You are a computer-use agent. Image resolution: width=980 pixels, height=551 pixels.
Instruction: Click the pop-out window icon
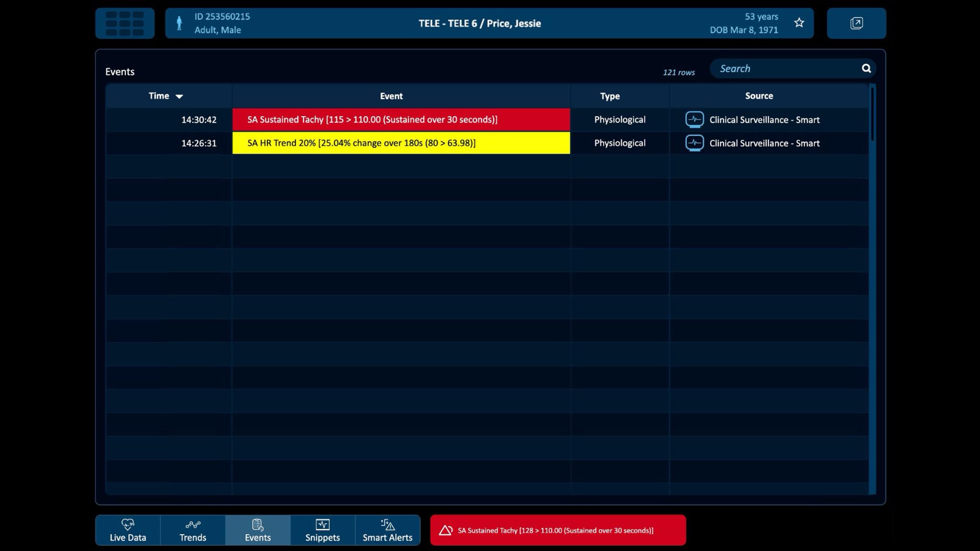(x=856, y=23)
